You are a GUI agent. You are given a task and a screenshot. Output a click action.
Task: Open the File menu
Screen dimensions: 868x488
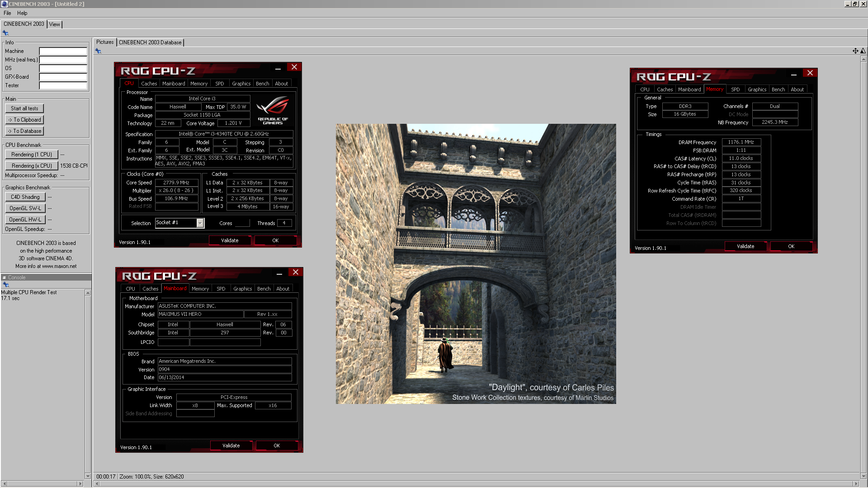7,13
